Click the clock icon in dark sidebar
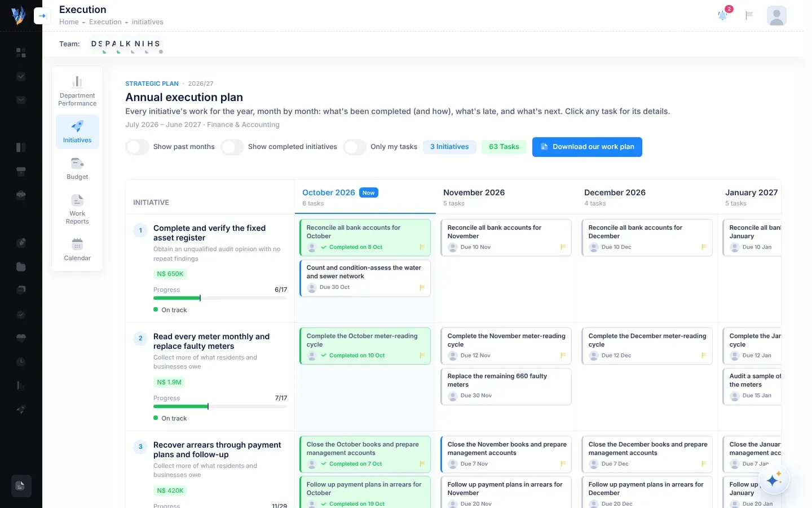Screen dimensions: 812x508 coord(21,362)
